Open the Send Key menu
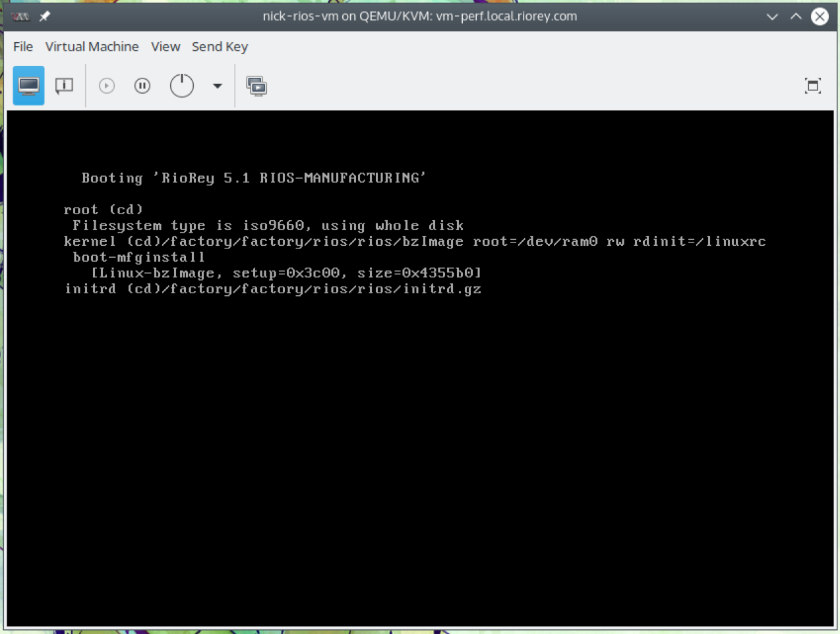 pyautogui.click(x=220, y=47)
